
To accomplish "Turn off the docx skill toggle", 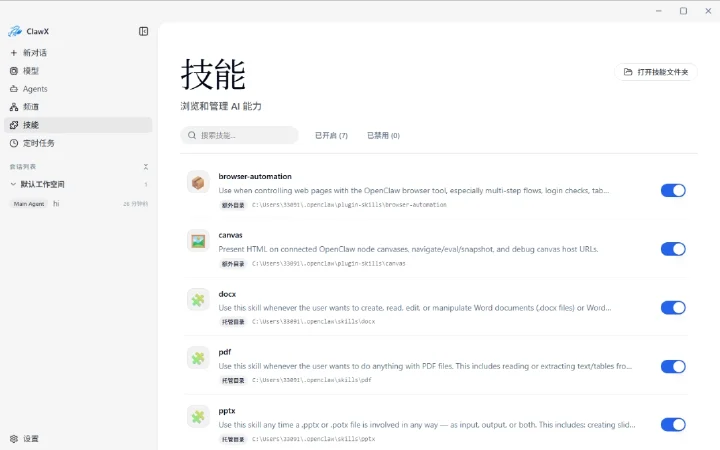I will pos(673,308).
